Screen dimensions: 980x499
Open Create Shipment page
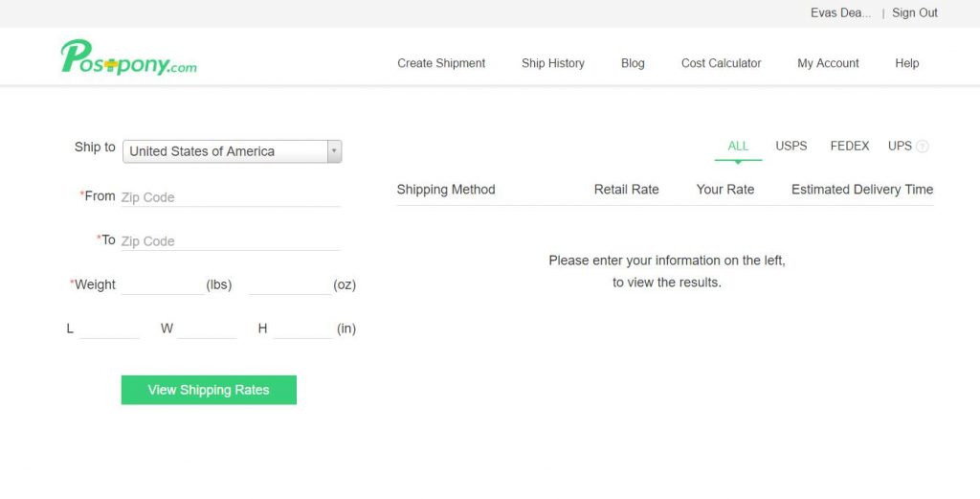coord(441,63)
